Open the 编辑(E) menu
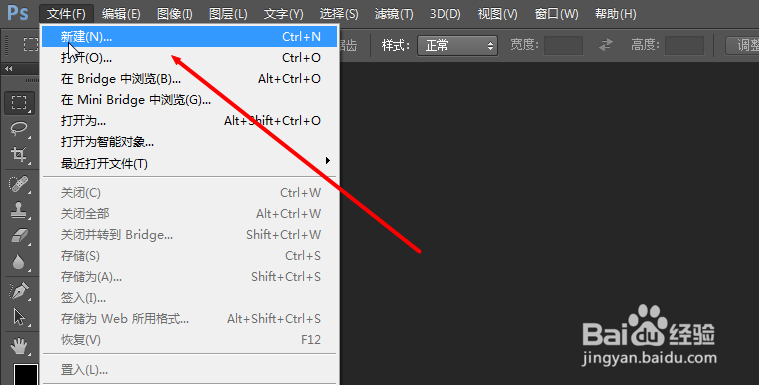Screen dimensions: 759x385 pyautogui.click(x=121, y=14)
